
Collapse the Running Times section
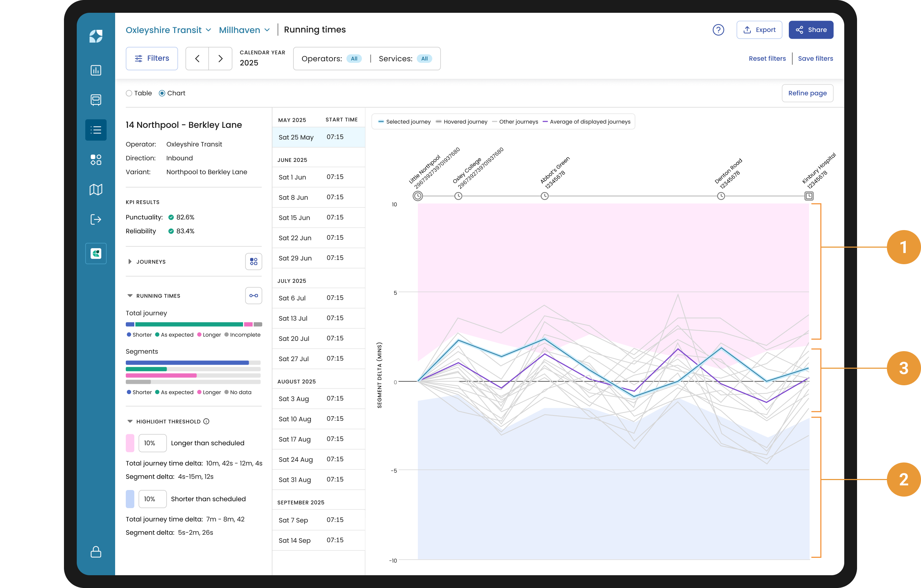tap(130, 295)
